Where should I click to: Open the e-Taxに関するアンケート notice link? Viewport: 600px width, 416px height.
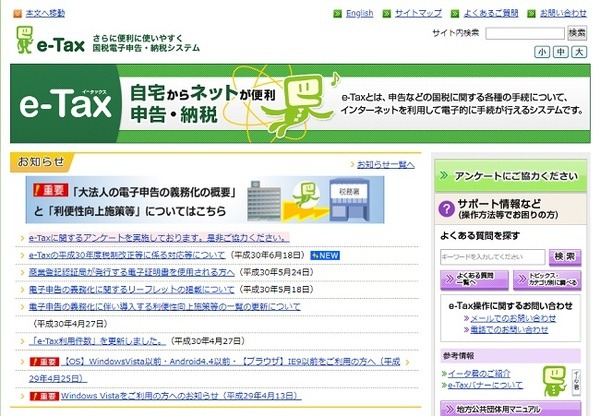coord(159,238)
